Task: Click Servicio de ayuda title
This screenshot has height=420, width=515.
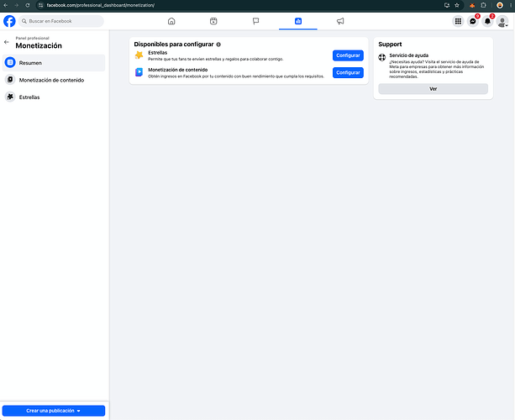Action: pos(408,55)
